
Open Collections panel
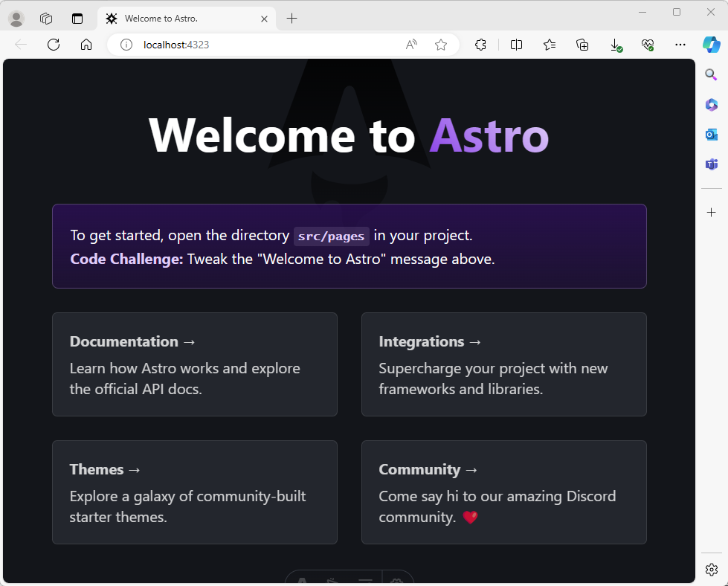[582, 45]
